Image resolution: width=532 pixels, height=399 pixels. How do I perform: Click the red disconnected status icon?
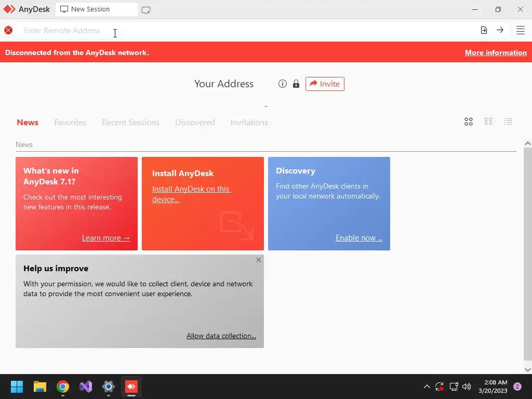pos(8,30)
